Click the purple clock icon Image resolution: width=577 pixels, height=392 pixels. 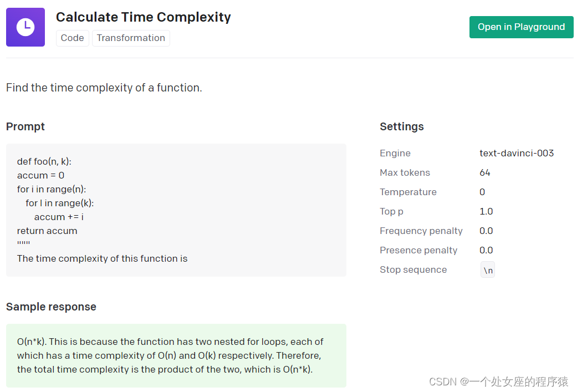point(25,27)
